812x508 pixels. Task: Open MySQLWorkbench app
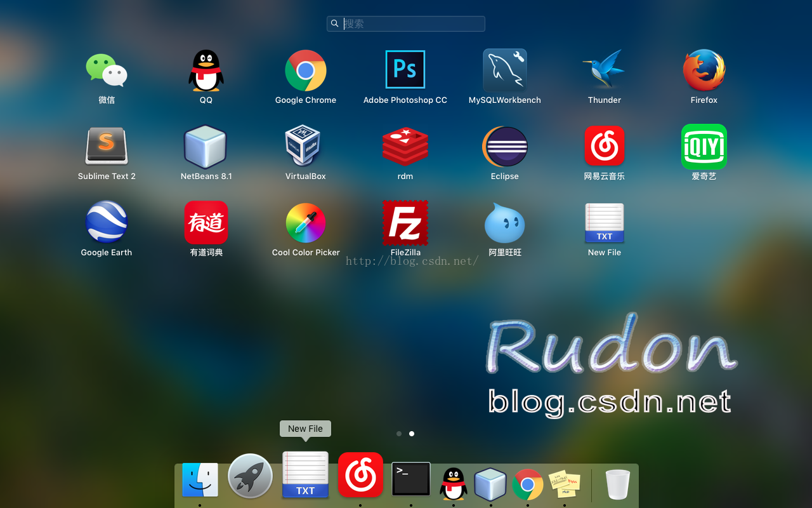(x=505, y=70)
